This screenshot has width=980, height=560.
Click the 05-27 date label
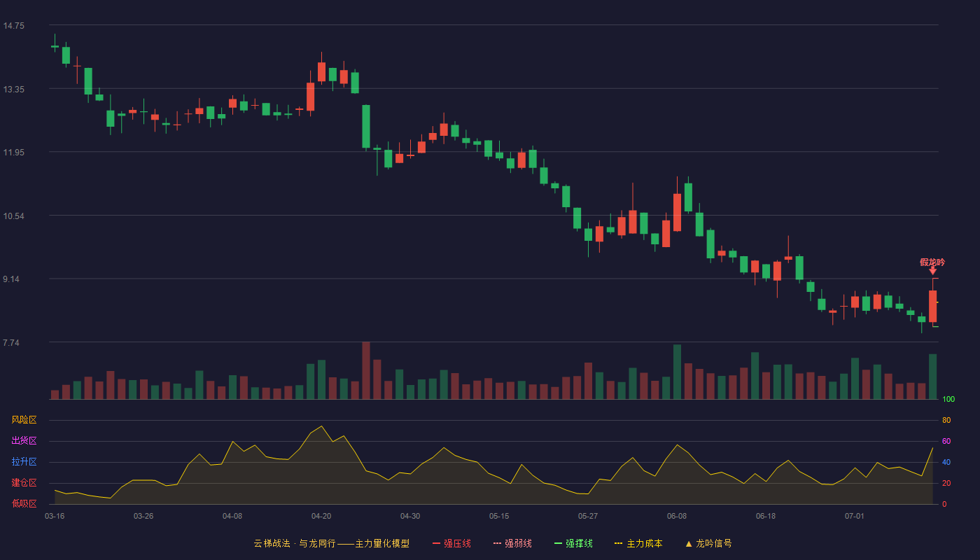pos(588,516)
